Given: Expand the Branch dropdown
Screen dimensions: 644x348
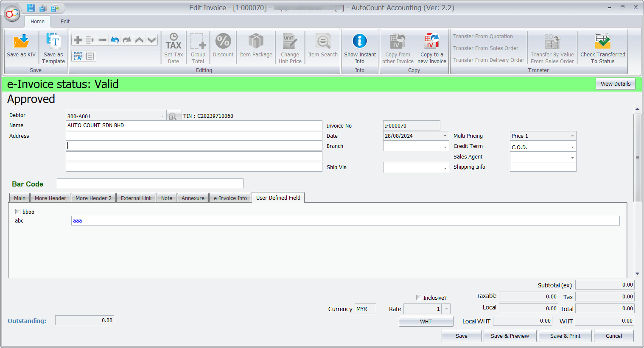Looking at the screenshot, I should click(445, 147).
